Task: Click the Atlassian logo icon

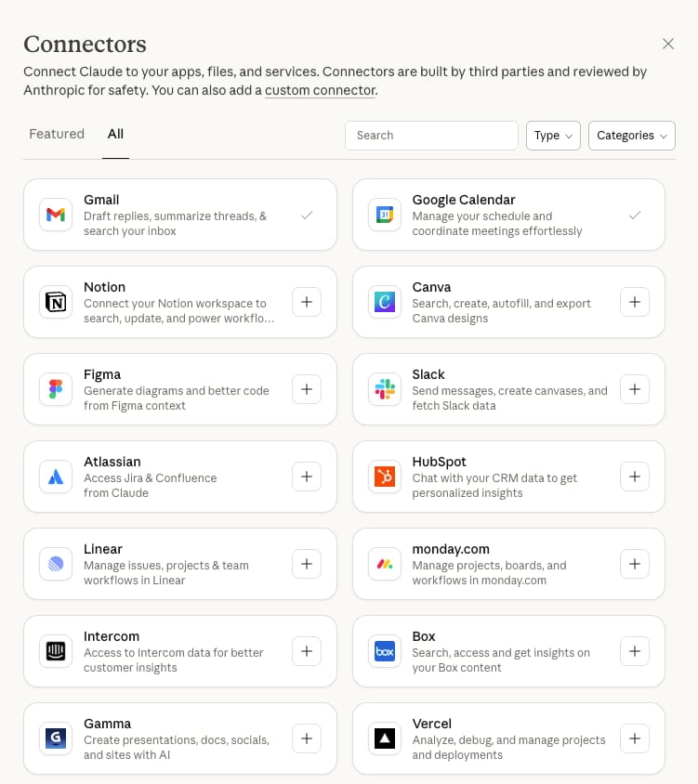Action: (x=55, y=477)
